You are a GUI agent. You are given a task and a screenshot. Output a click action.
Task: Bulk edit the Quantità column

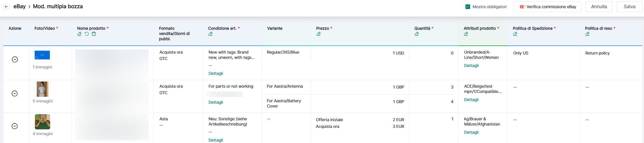coord(417,34)
